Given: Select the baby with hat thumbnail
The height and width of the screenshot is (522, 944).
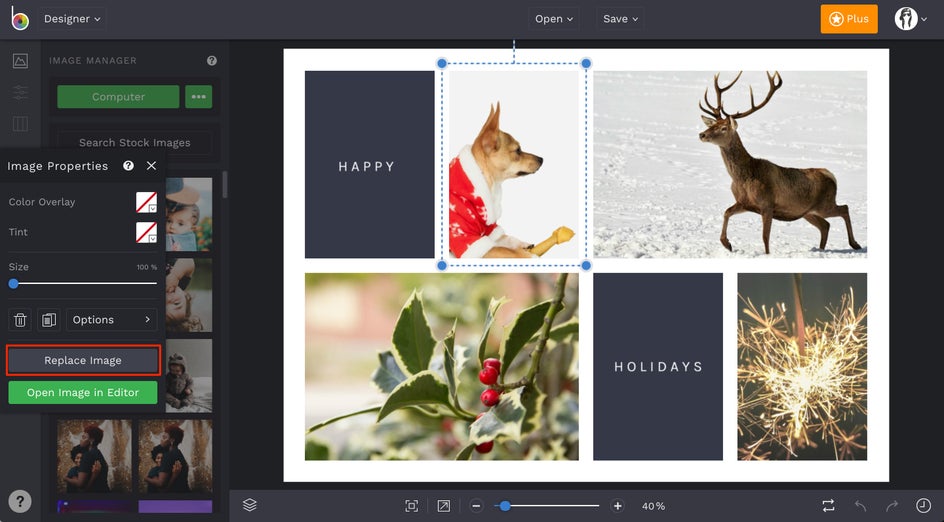Looking at the screenshot, I should 189,214.
